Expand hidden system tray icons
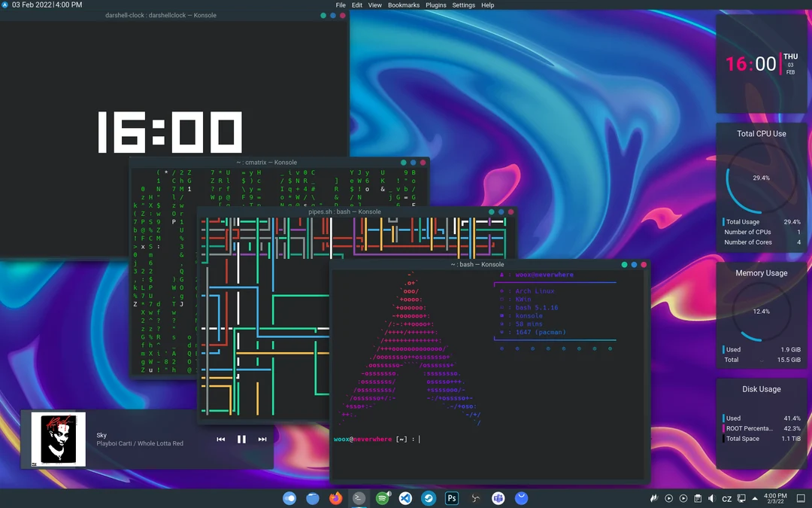The height and width of the screenshot is (508, 812). pos(755,498)
